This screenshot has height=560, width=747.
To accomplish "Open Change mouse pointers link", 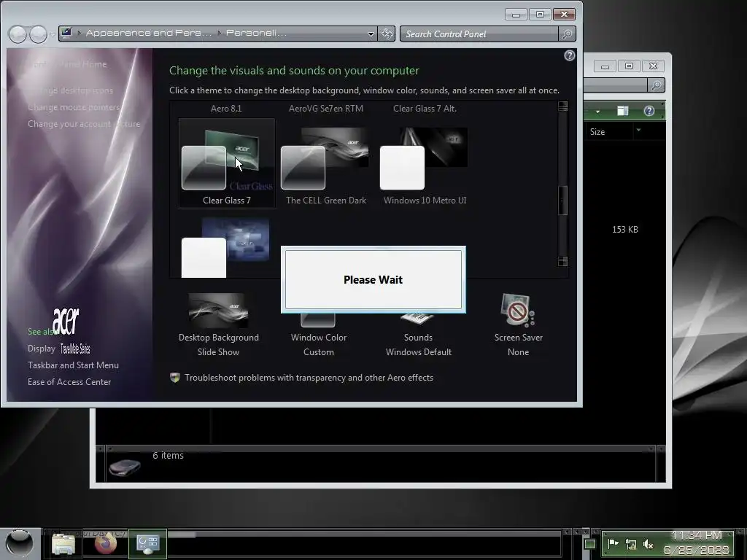I will pyautogui.click(x=74, y=107).
